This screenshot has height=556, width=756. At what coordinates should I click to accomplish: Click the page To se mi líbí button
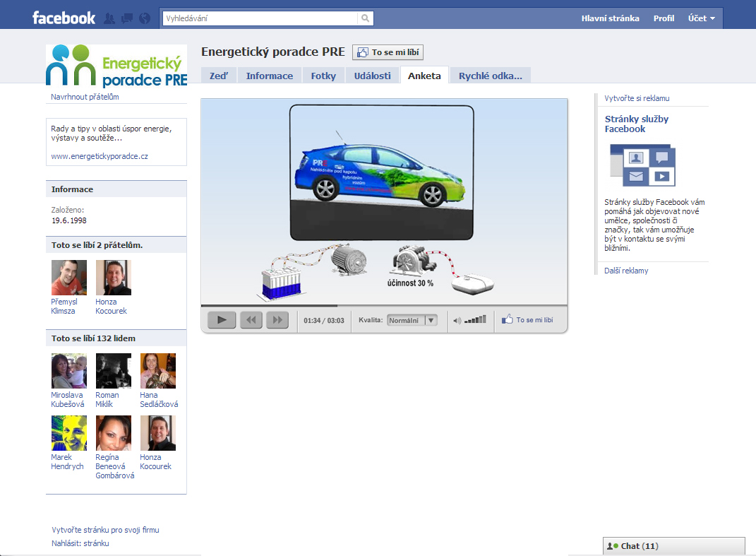click(388, 52)
